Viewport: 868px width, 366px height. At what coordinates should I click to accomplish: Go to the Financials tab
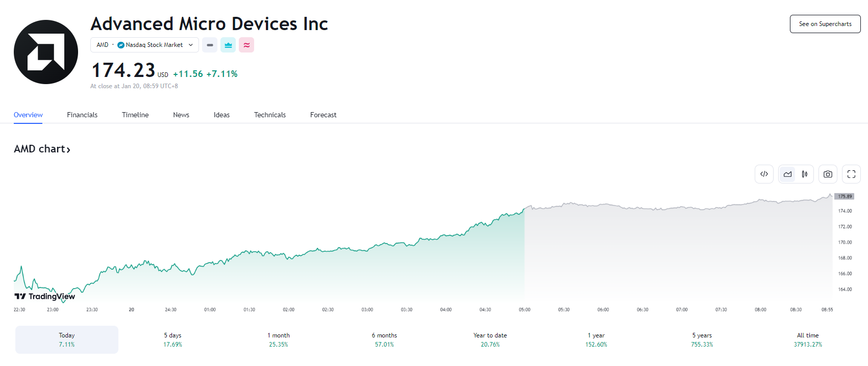(82, 115)
